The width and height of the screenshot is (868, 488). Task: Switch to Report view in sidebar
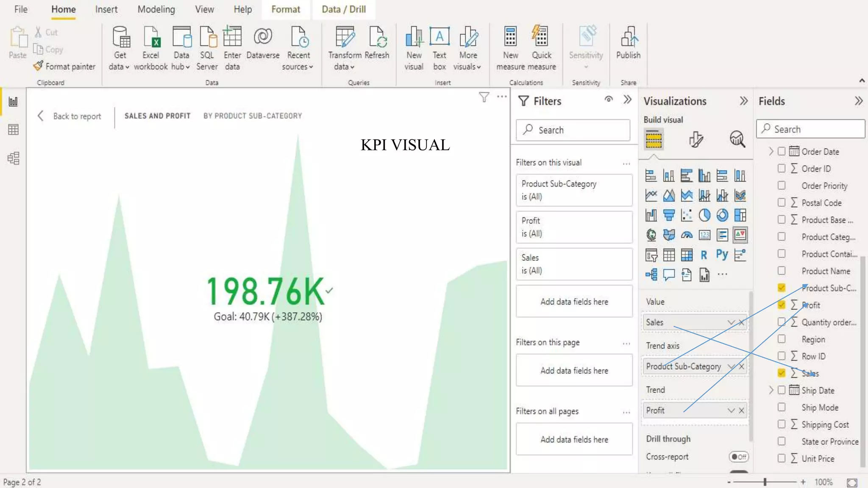tap(13, 102)
